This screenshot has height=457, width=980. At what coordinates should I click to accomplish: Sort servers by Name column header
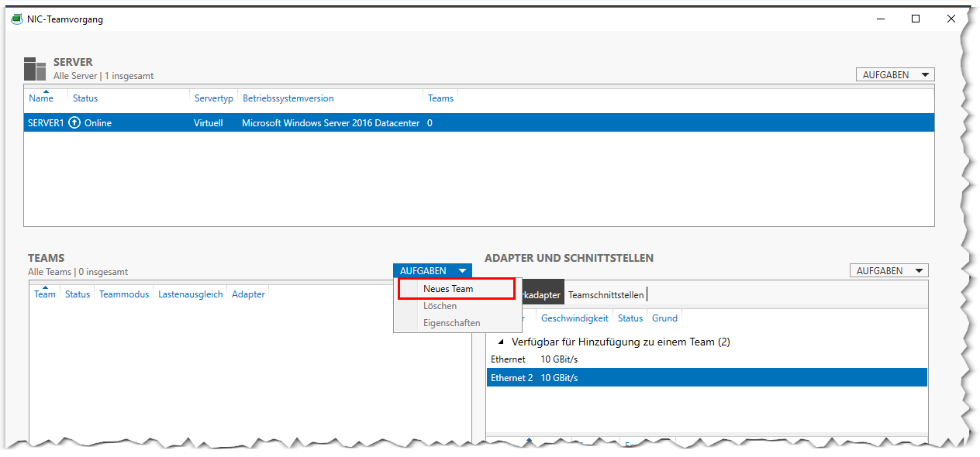click(x=41, y=98)
